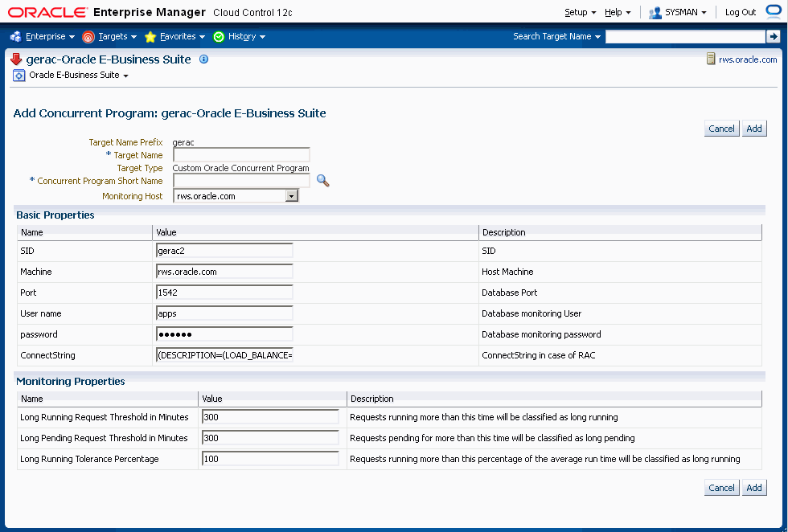Click the SID value field
The image size is (788, 532).
pos(224,251)
